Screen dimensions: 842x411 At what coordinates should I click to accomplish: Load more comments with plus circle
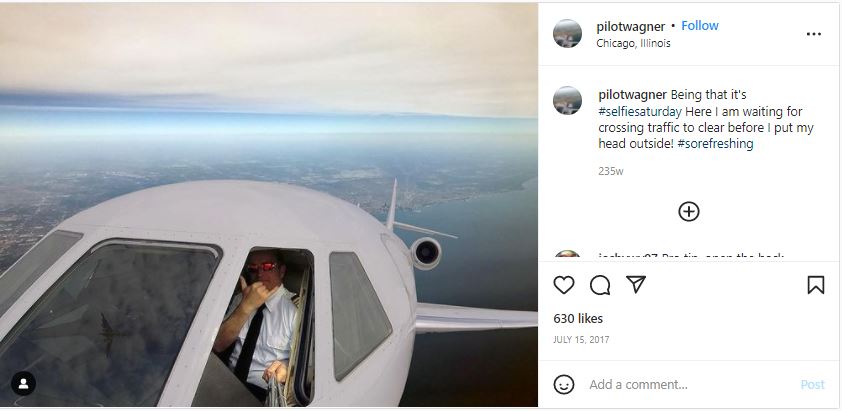pos(688,212)
